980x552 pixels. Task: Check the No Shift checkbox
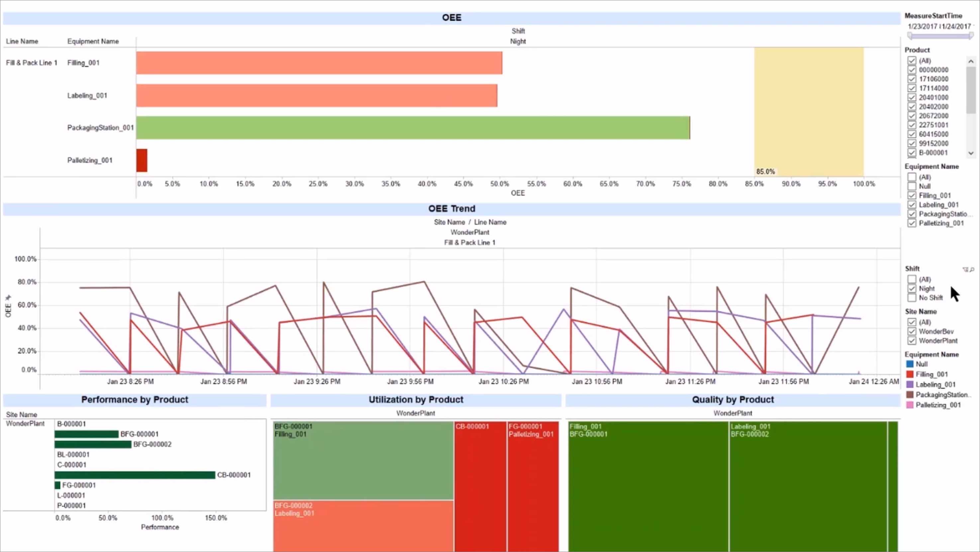point(912,298)
